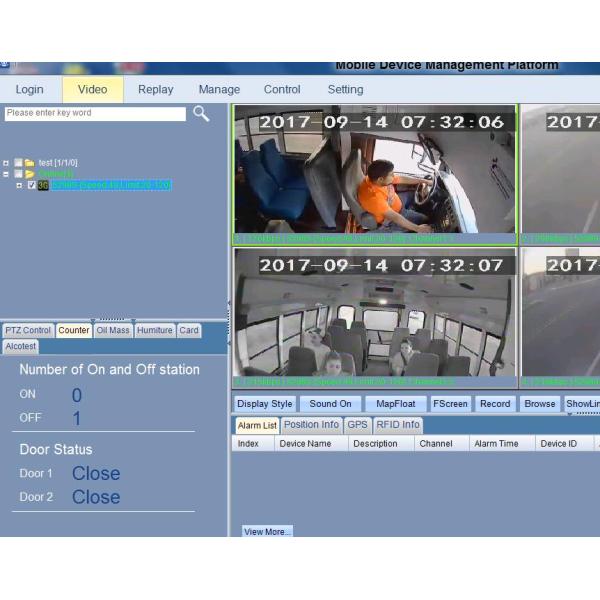Select the driver camera video feed

click(x=375, y=175)
